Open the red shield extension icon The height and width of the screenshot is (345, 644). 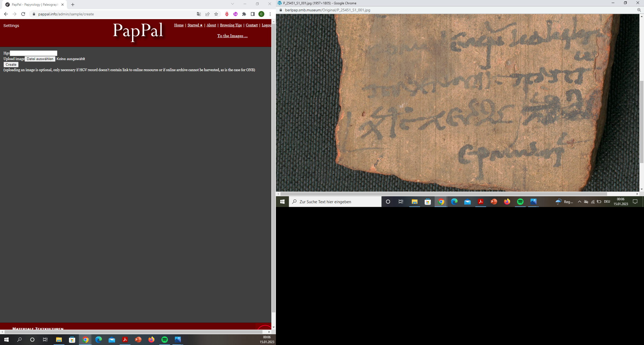(x=227, y=14)
